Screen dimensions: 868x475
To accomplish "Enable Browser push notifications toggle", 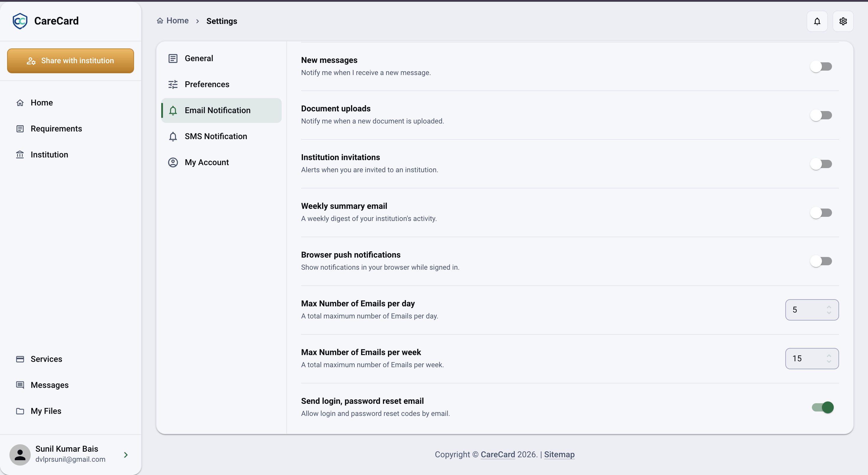I will [x=821, y=261].
